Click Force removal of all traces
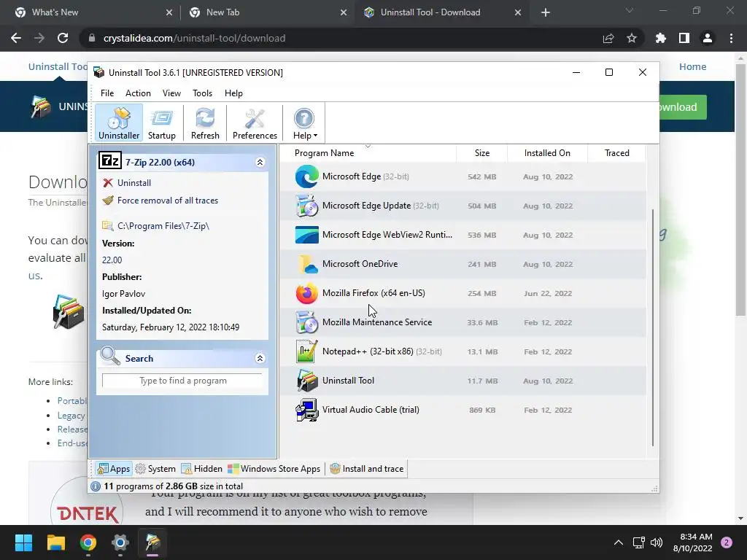Image resolution: width=747 pixels, height=560 pixels. (x=168, y=201)
